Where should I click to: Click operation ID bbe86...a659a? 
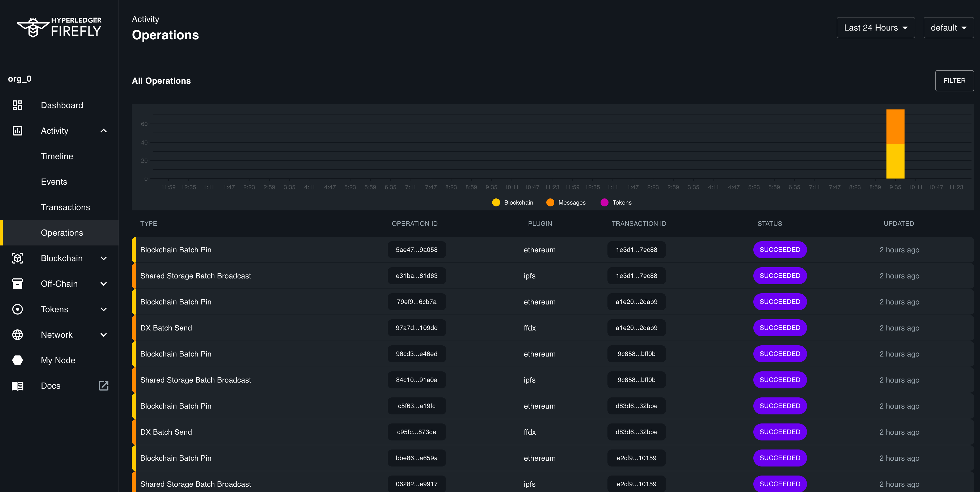point(417,458)
